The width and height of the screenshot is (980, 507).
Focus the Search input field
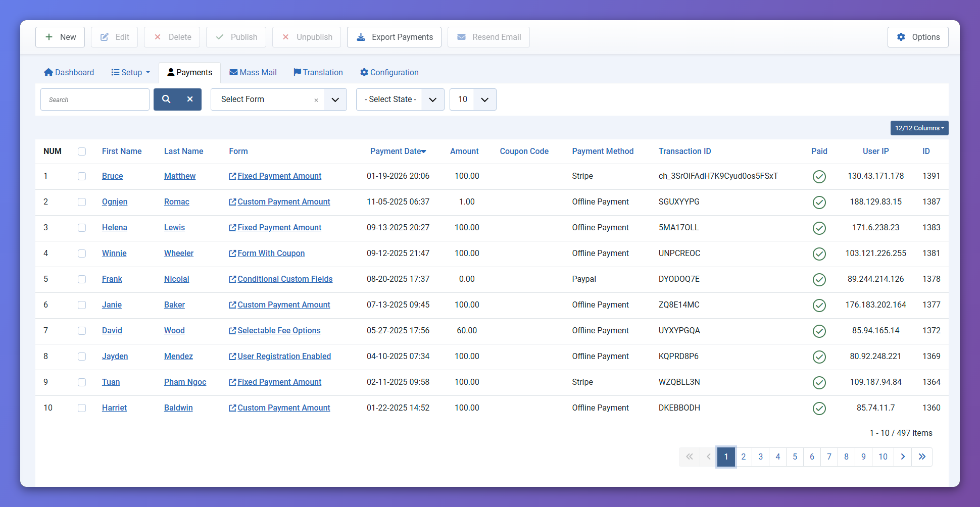click(x=95, y=99)
